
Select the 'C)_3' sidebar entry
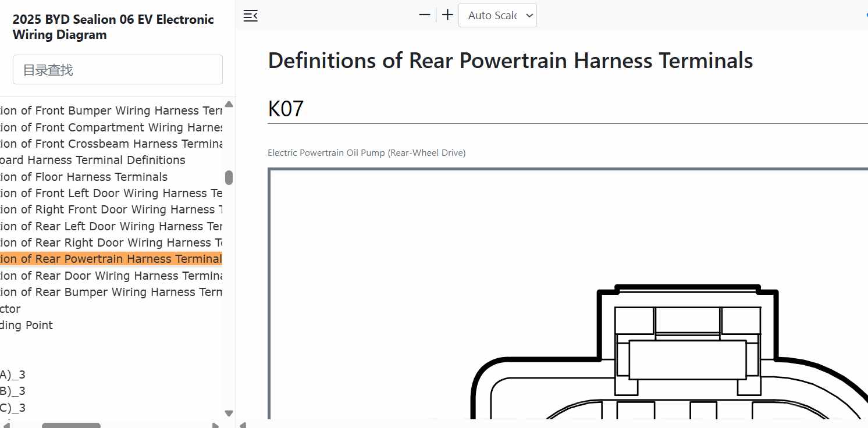click(x=13, y=408)
